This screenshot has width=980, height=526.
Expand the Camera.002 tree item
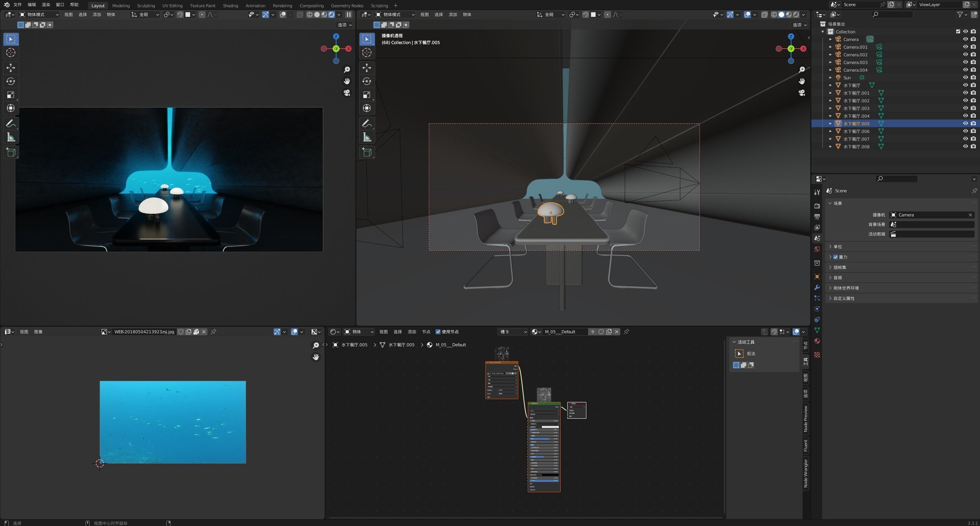(830, 55)
